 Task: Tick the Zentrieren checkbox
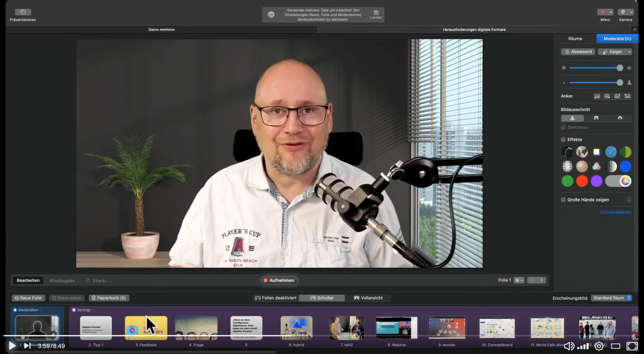pyautogui.click(x=563, y=127)
